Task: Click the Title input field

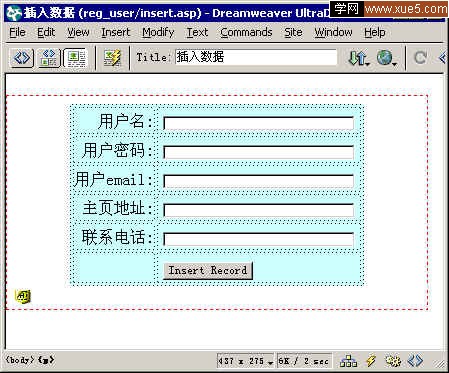Action: click(x=256, y=57)
